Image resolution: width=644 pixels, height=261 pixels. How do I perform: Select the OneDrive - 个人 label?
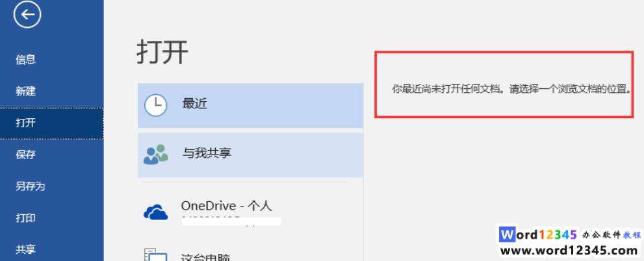click(x=226, y=206)
